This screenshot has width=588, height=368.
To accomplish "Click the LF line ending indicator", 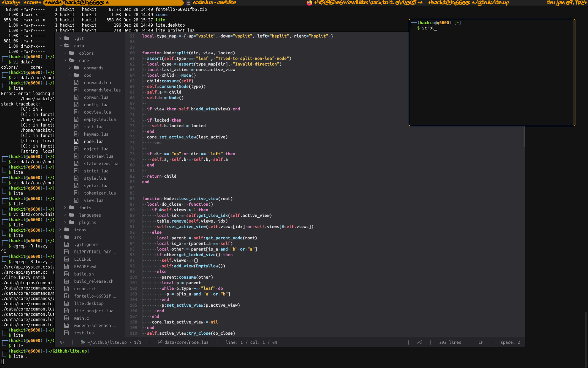I will [481, 342].
